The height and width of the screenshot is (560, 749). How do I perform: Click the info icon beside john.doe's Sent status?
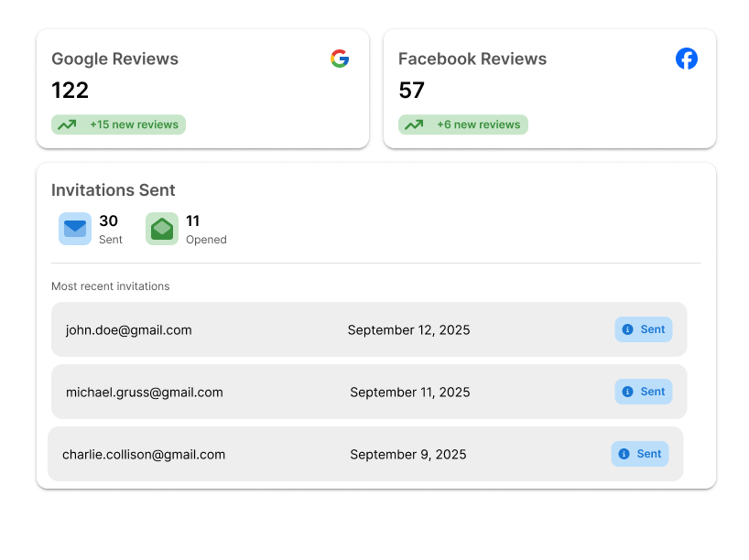(x=628, y=329)
